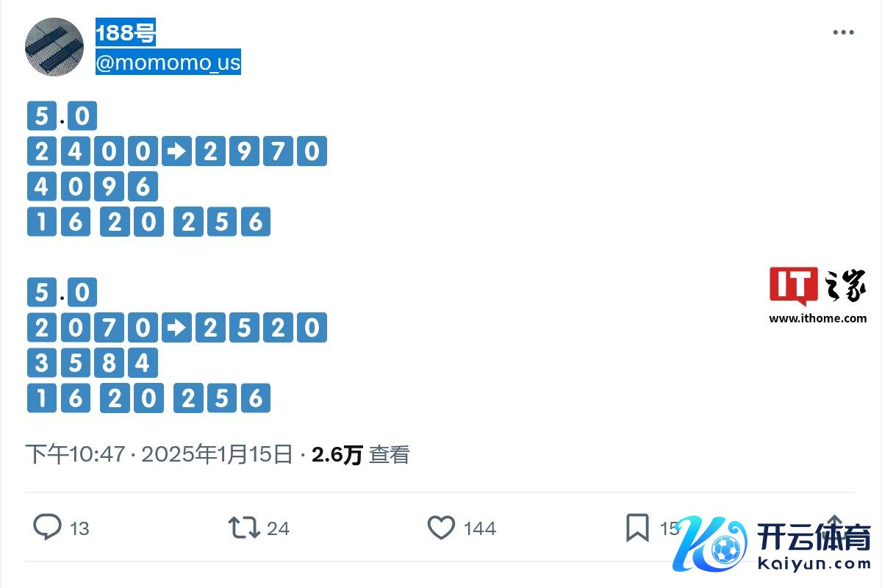Click the 188号 display name

click(x=126, y=33)
